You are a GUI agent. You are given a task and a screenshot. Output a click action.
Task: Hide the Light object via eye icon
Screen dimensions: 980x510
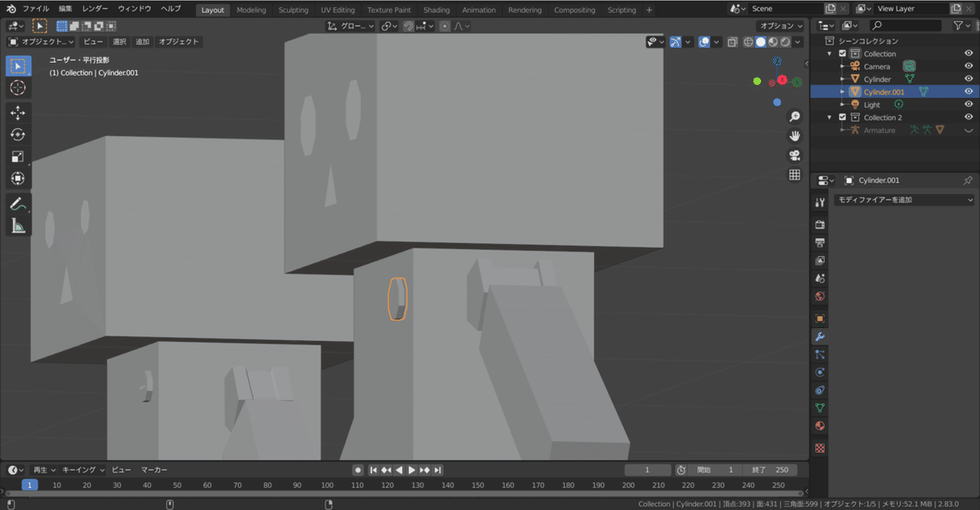(x=969, y=104)
